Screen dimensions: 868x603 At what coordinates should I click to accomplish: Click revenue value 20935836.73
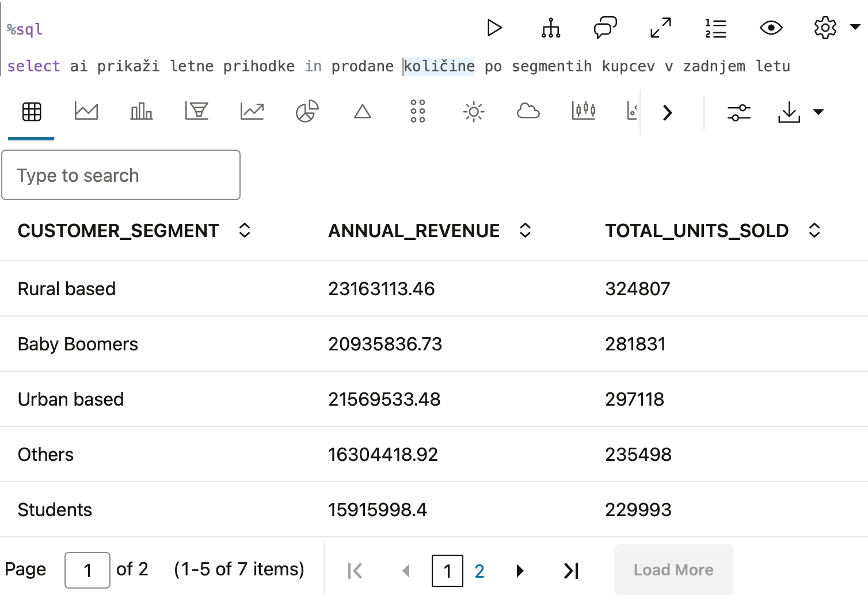(385, 344)
